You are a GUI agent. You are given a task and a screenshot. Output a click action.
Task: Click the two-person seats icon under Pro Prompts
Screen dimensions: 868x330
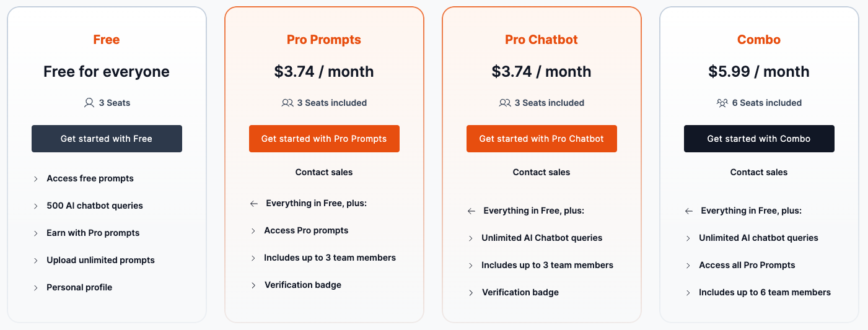(287, 103)
